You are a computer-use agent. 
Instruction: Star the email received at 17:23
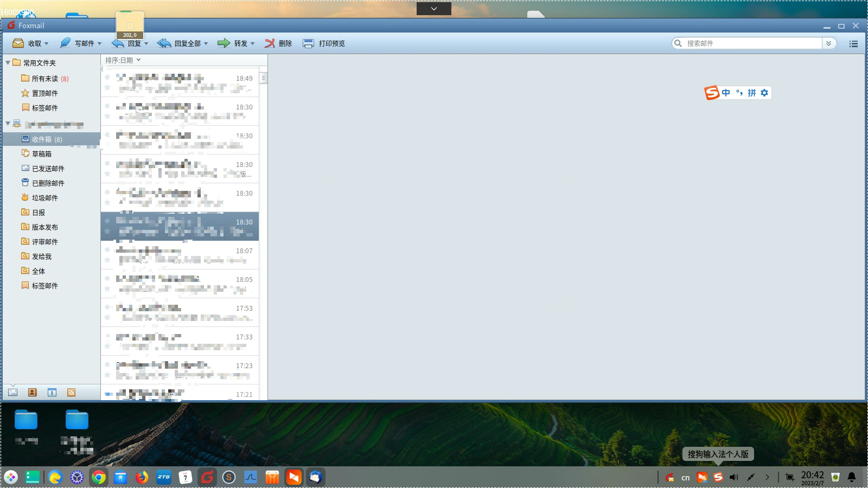click(x=107, y=375)
